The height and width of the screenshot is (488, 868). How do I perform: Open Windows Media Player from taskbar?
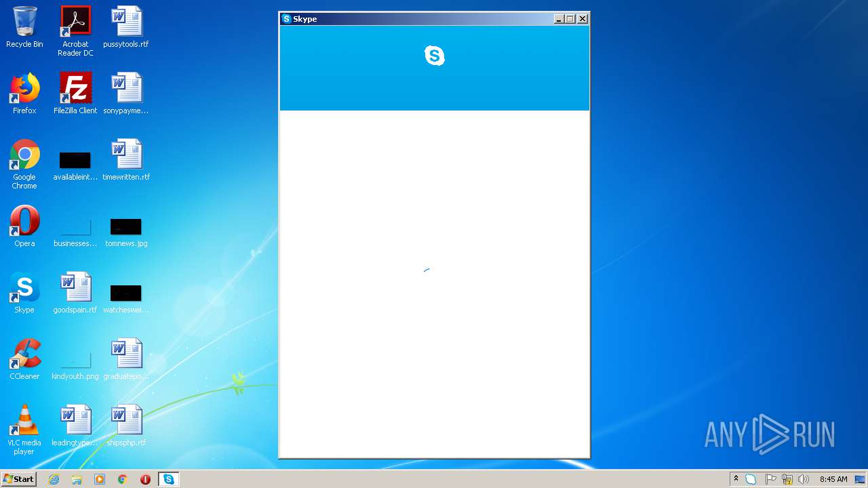point(100,479)
